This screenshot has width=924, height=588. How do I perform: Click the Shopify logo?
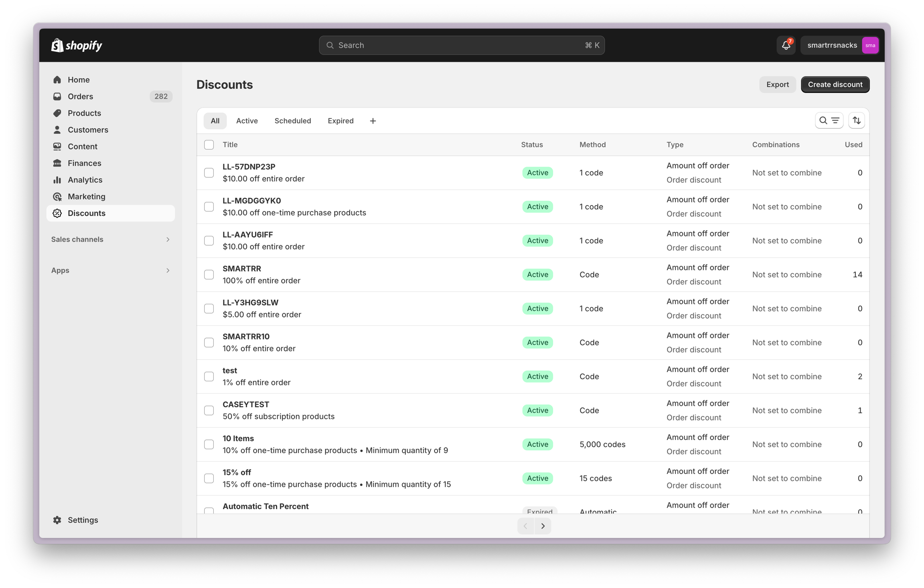click(77, 45)
